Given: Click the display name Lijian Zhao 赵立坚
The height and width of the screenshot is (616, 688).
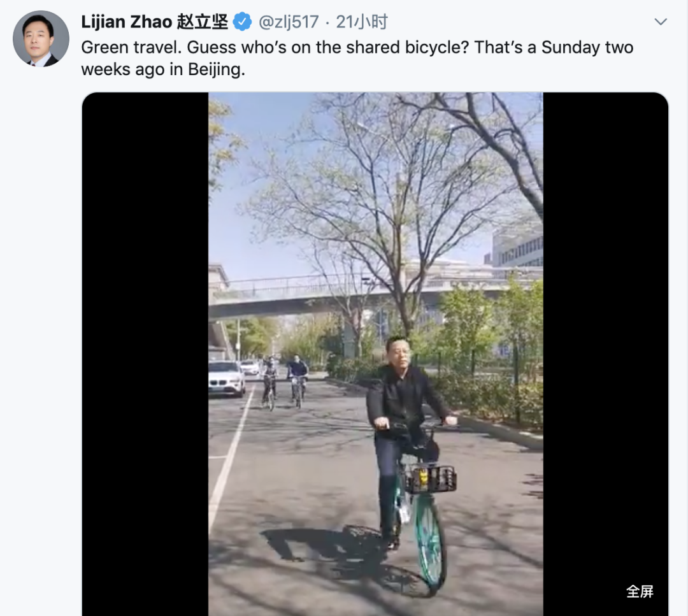Looking at the screenshot, I should (154, 22).
